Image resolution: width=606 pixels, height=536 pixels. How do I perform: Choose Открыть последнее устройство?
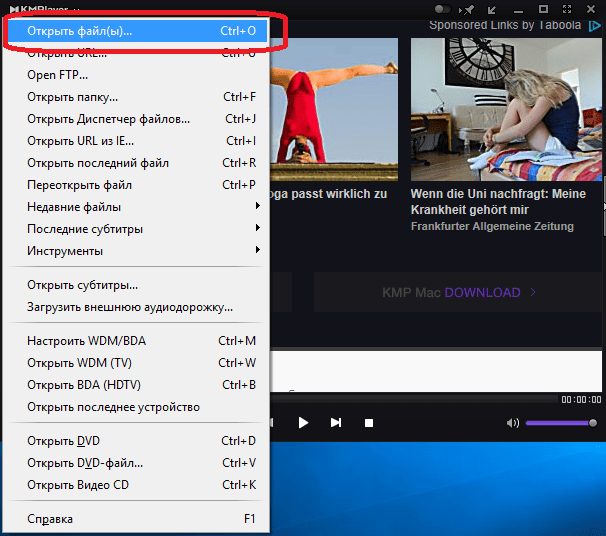click(138, 407)
